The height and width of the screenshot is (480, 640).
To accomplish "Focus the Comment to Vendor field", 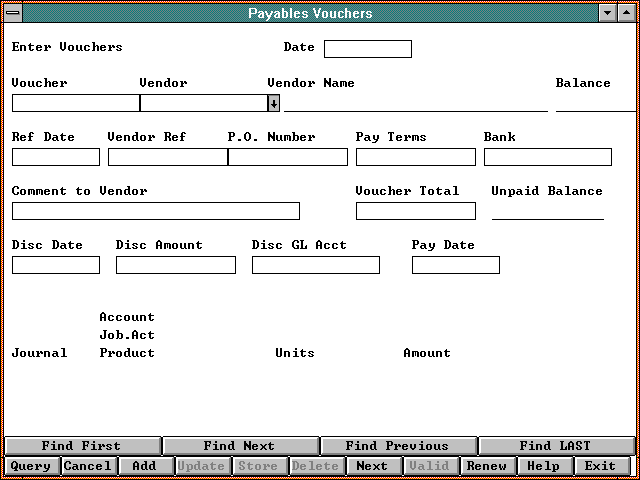I will click(x=155, y=211).
